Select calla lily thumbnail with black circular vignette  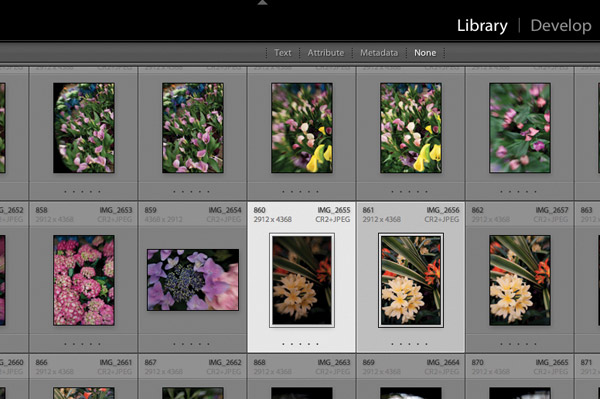84,128
